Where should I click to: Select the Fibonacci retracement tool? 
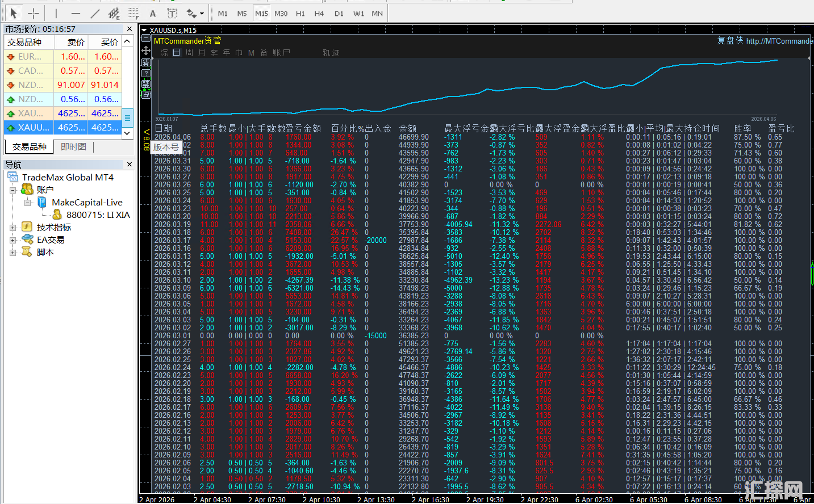(x=133, y=13)
